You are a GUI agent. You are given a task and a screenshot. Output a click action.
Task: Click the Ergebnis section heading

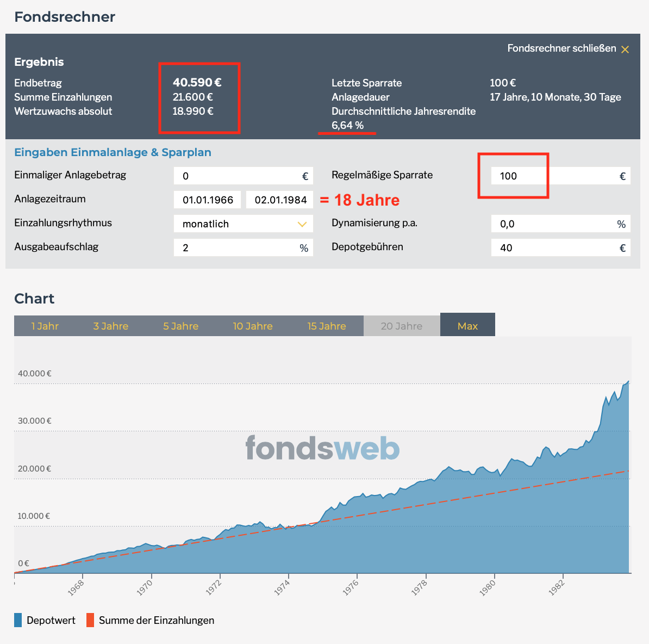tap(39, 62)
